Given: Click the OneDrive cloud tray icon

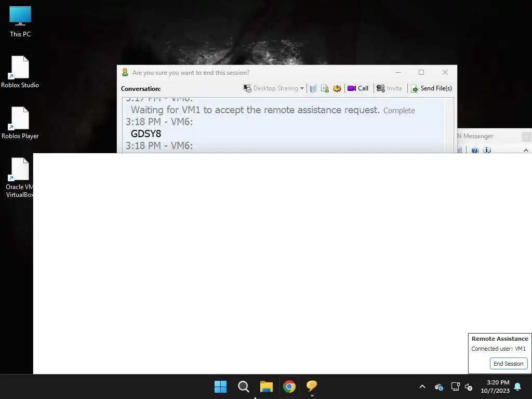Looking at the screenshot, I should pos(438,387).
